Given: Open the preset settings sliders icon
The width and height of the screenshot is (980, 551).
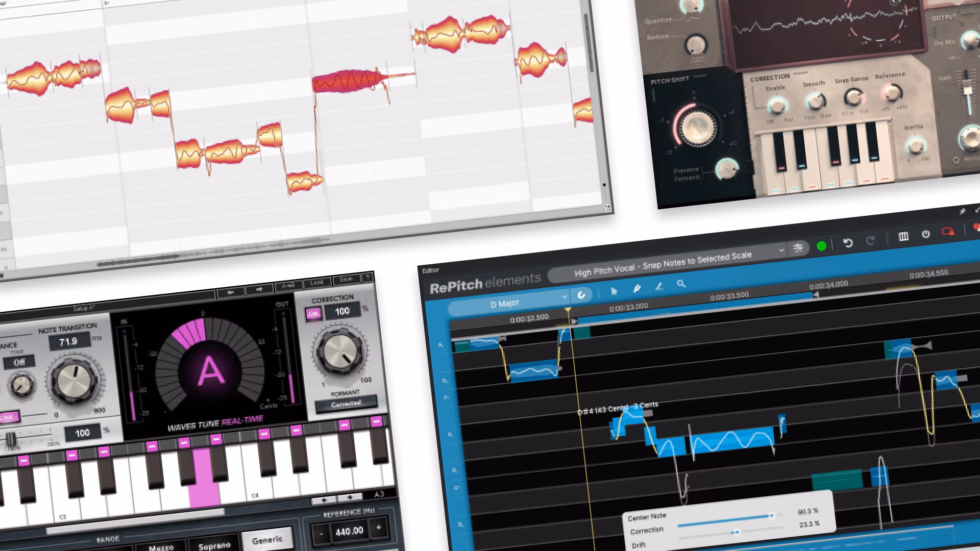Looking at the screenshot, I should 798,248.
